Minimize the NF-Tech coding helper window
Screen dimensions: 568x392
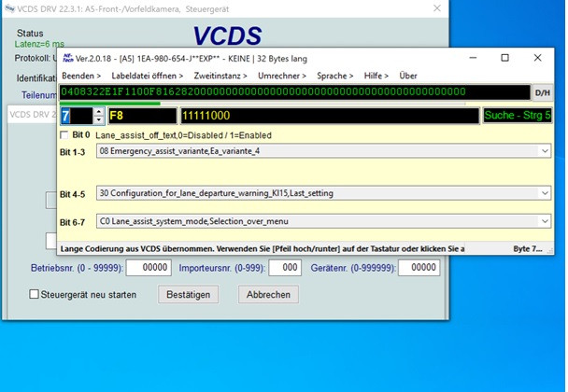click(473, 58)
